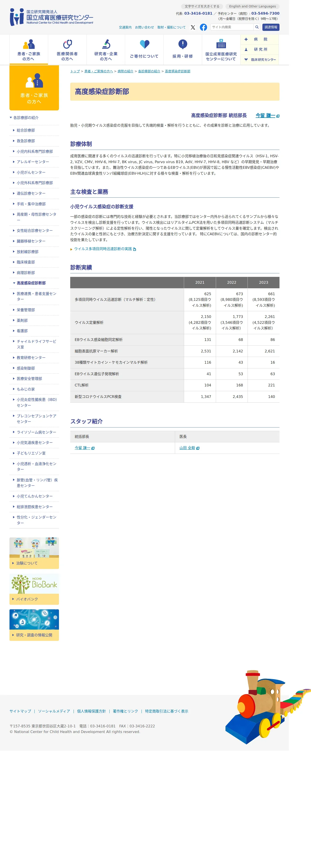Click the 治験について banner
The width and height of the screenshot is (311, 868).
point(34,553)
